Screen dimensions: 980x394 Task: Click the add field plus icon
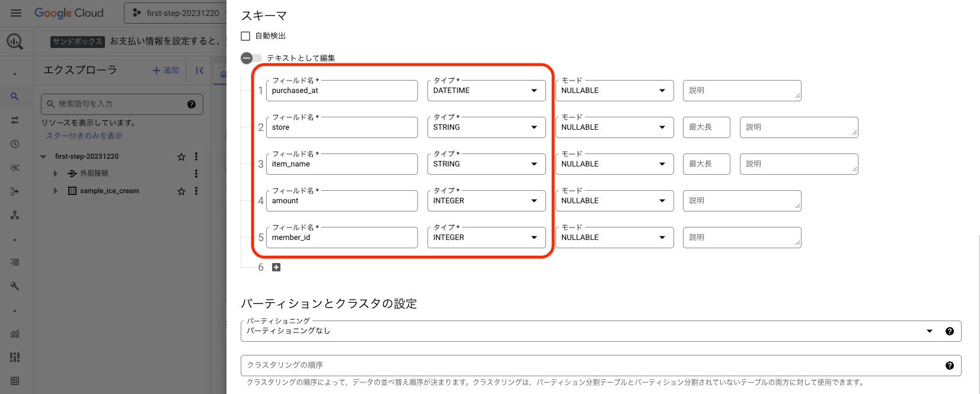(276, 267)
